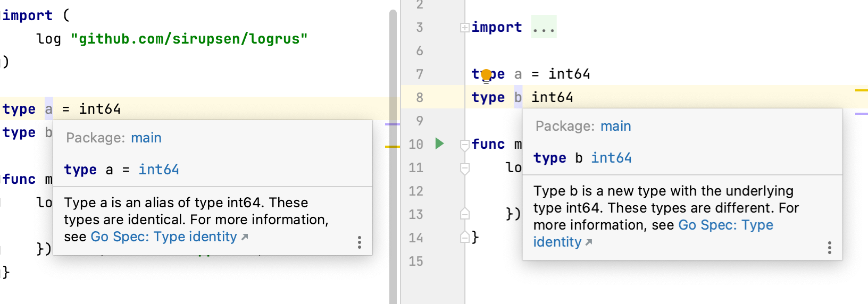Expand the folded import block on line 3

coord(464,28)
